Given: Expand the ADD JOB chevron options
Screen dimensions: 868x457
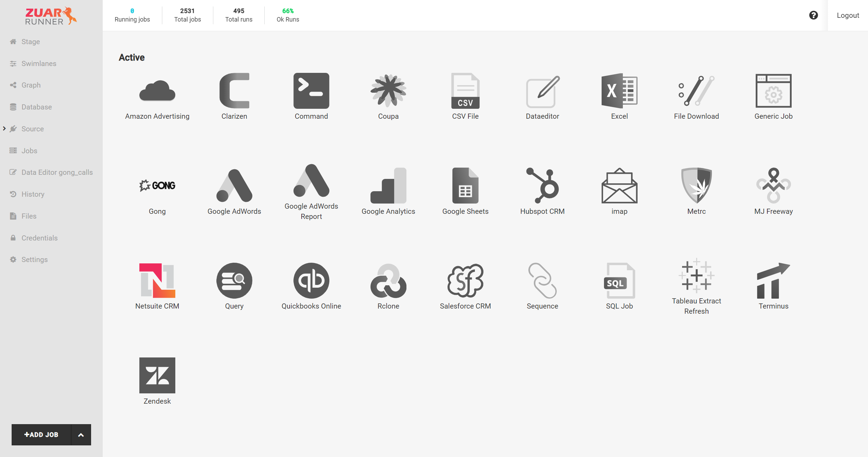Looking at the screenshot, I should coord(81,434).
